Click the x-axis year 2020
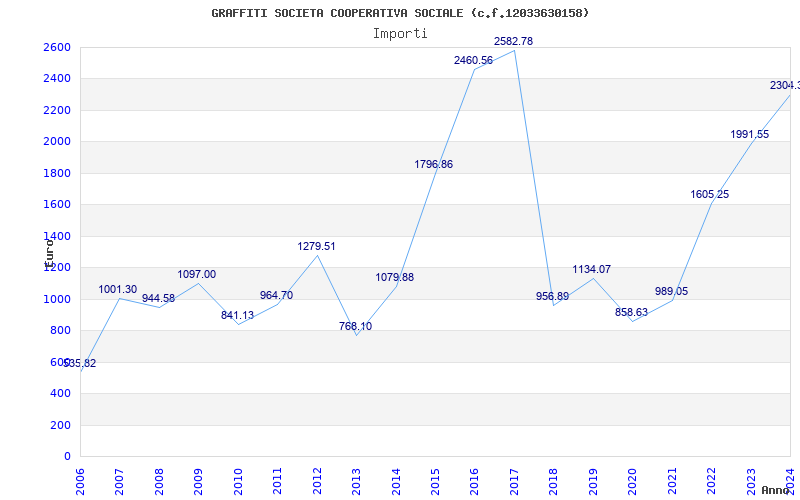This screenshot has width=800, height=500. pyautogui.click(x=633, y=481)
